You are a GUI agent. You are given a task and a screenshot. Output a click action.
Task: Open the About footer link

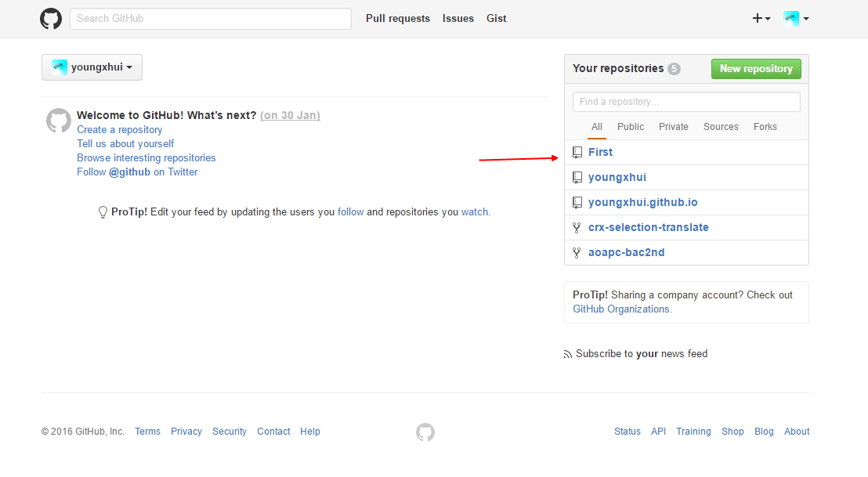[797, 432]
